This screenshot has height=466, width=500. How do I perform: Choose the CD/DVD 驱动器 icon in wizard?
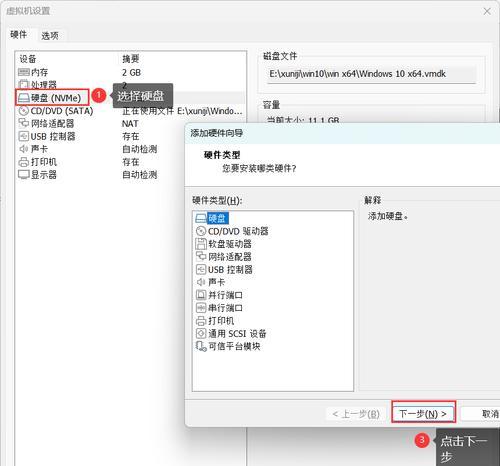[x=201, y=231]
